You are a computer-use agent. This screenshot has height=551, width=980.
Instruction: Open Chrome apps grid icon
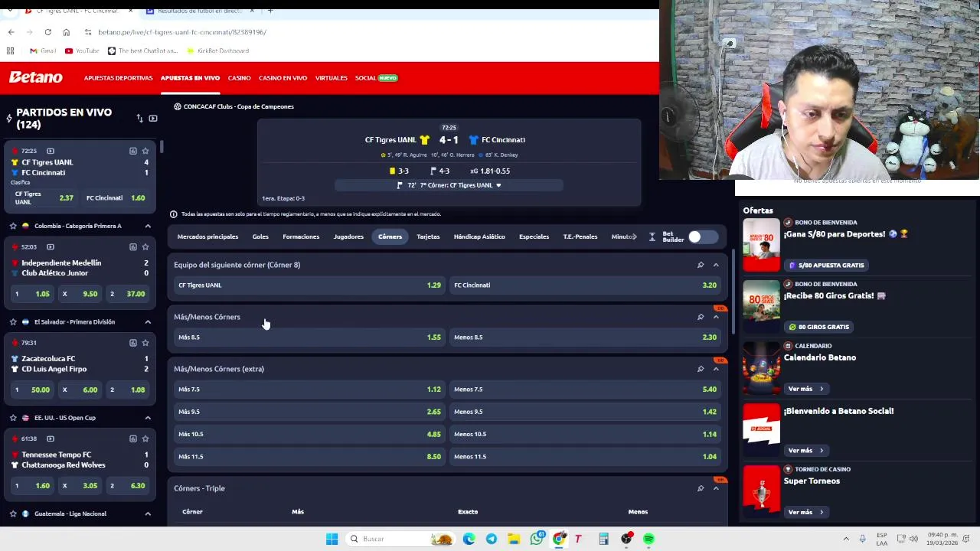tap(11, 51)
